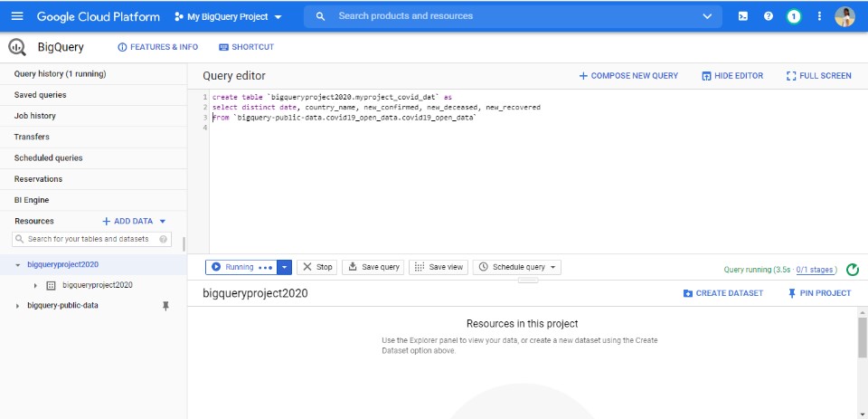Open Schedule query dropdown
868x419 pixels.
click(517, 267)
